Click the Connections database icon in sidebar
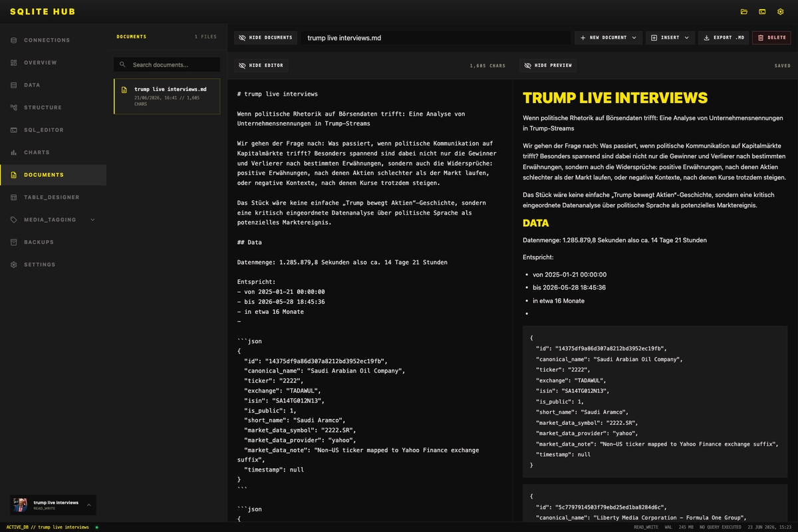 14,40
